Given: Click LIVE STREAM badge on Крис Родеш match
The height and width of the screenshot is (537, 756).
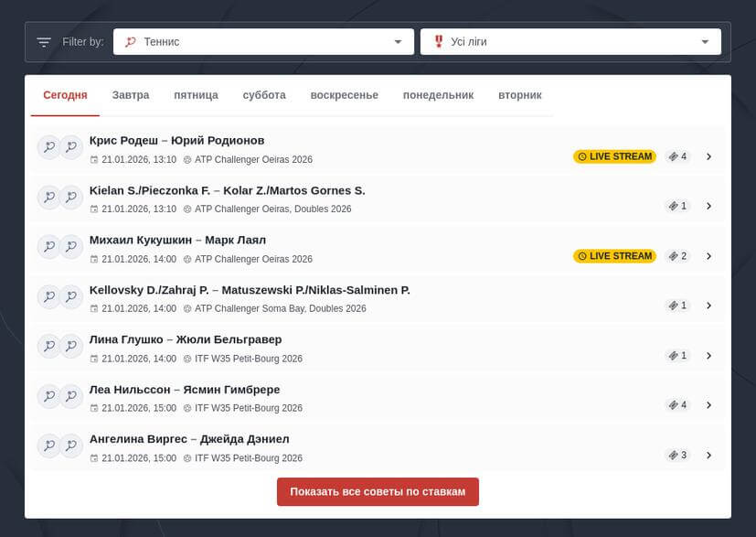Looking at the screenshot, I should coord(614,156).
